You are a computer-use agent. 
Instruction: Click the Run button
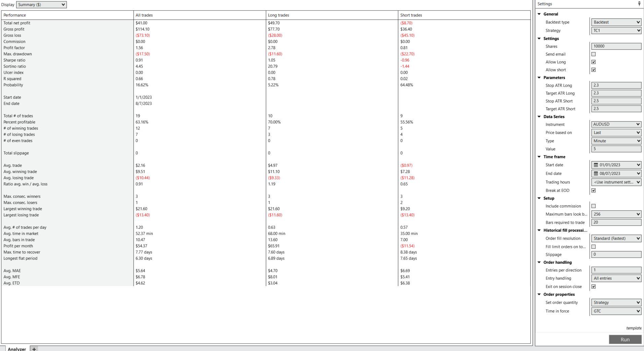click(x=625, y=339)
